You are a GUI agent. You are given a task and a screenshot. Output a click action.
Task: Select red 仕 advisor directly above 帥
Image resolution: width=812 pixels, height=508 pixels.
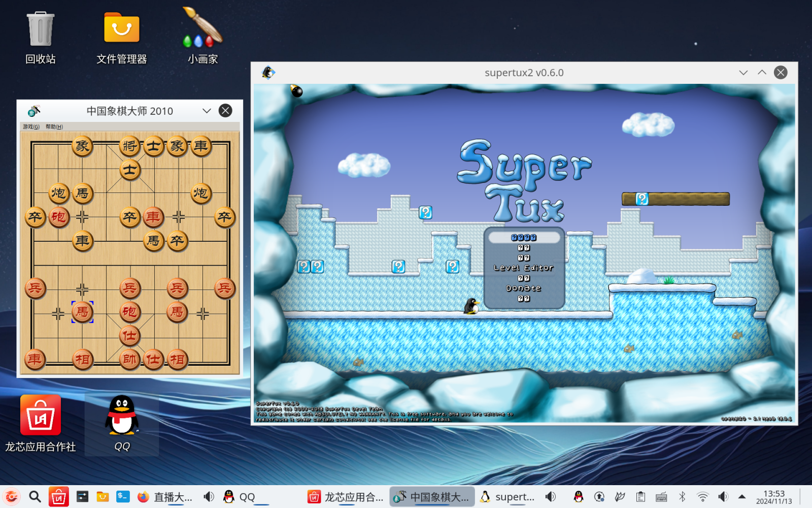pos(130,336)
